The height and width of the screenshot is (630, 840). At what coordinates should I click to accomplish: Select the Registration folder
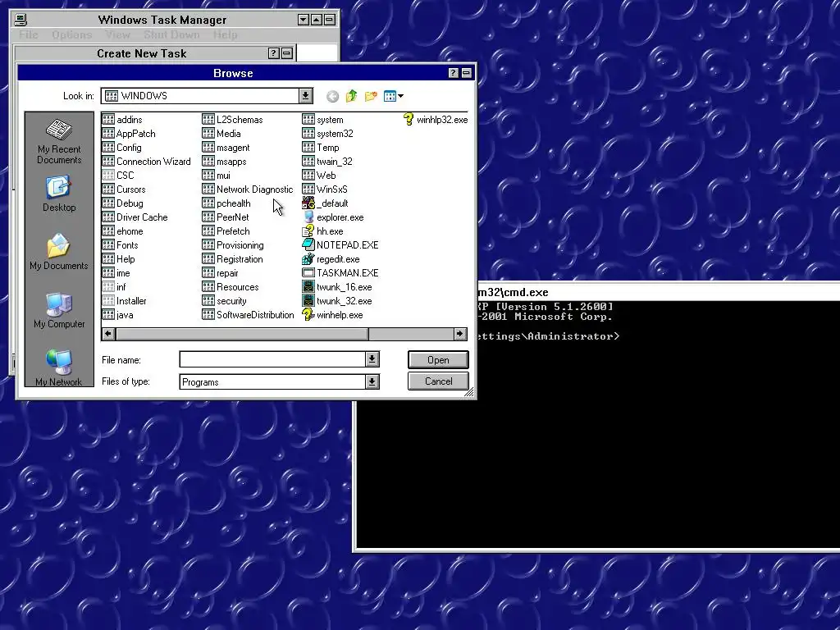[232, 258]
